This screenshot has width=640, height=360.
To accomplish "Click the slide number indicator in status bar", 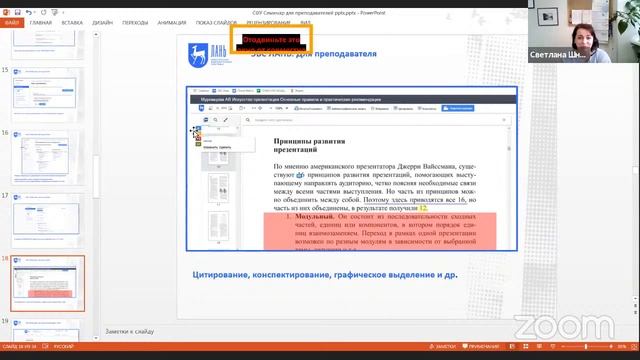I will coord(19,347).
